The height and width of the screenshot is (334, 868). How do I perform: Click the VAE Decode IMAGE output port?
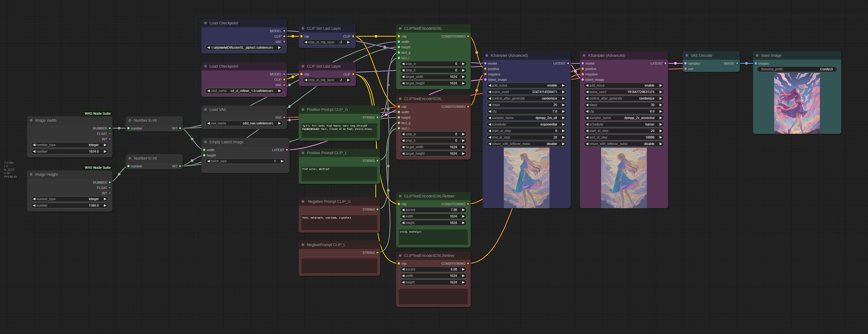click(737, 63)
